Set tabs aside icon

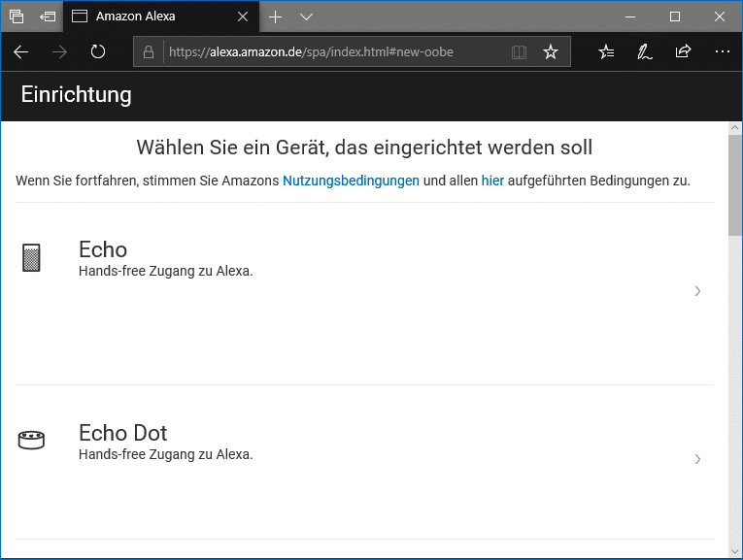[48, 16]
